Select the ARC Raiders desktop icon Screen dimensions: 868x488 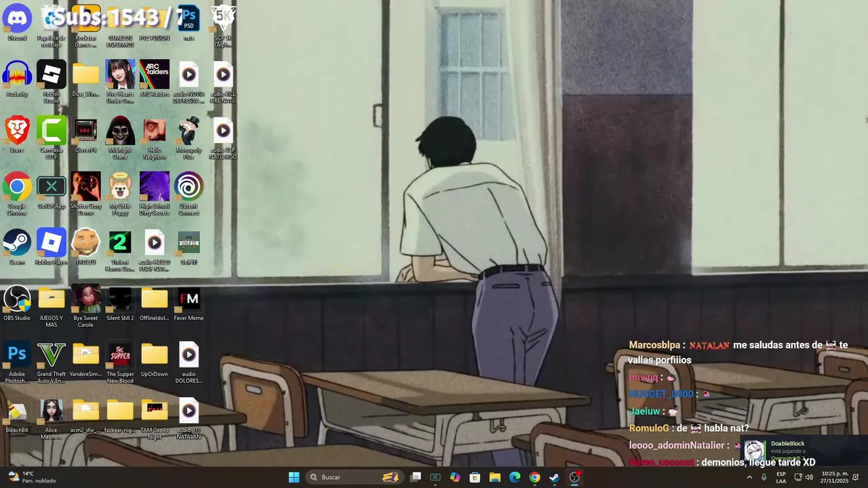[x=155, y=79]
